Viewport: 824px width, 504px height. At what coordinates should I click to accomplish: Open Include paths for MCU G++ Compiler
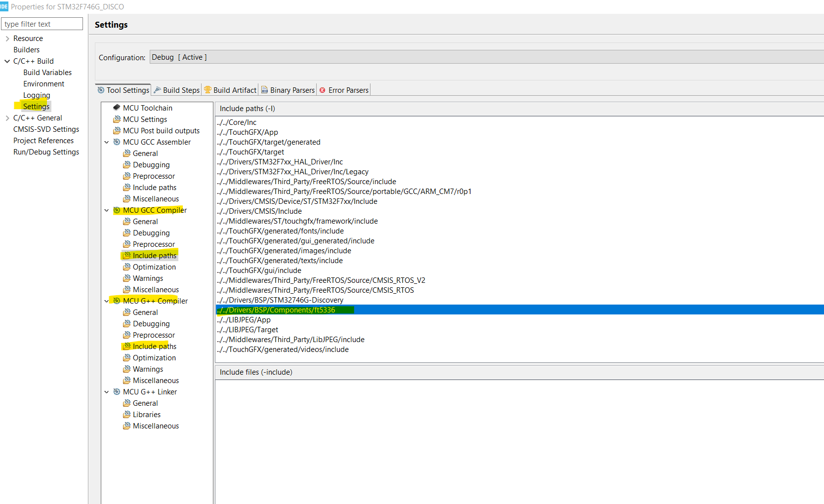tap(154, 346)
